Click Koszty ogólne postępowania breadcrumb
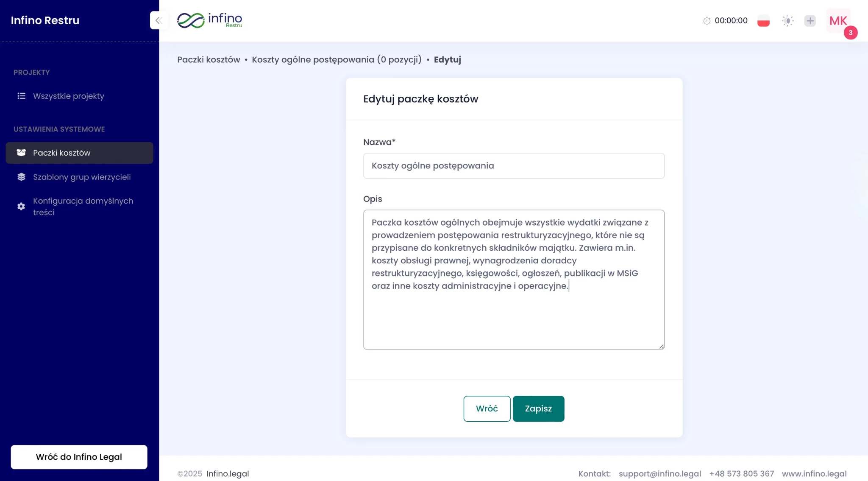Image resolution: width=868 pixels, height=481 pixels. point(337,60)
